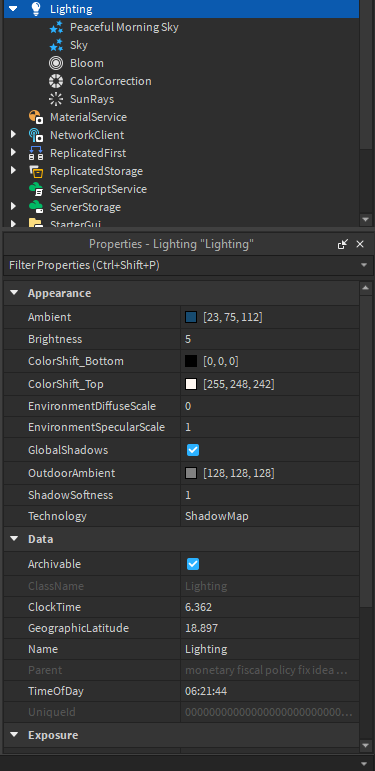Expand the ReplicatedFirst node

coord(13,152)
